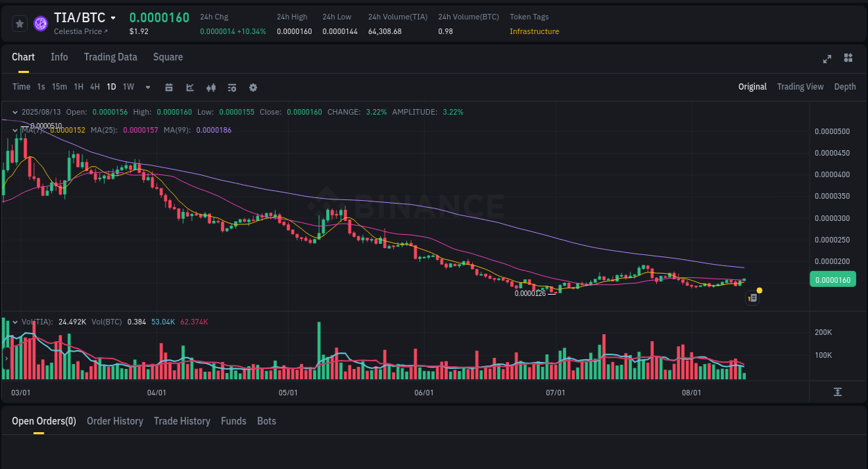Collapse the OHLC info row chevron

coord(15,111)
